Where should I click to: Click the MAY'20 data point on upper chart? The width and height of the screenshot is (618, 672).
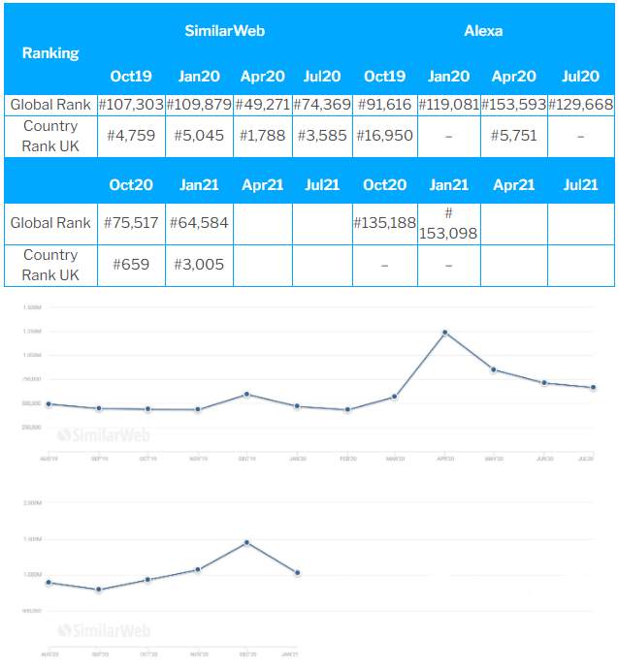click(x=494, y=369)
